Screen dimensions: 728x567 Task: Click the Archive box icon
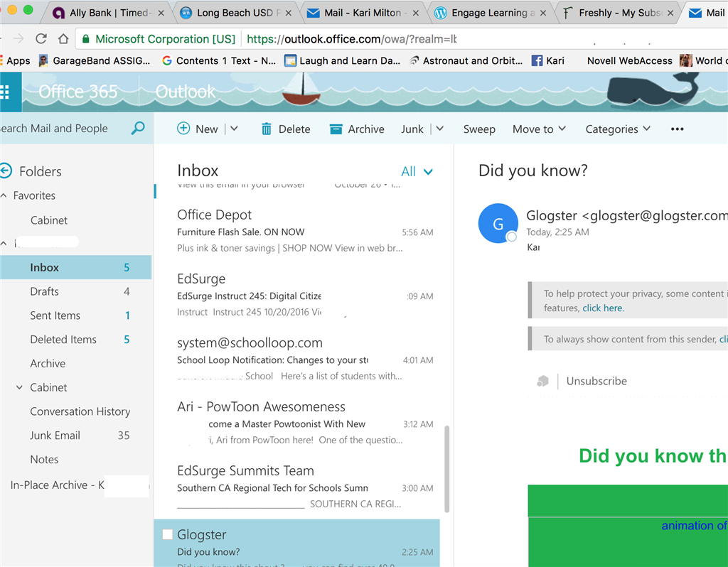click(x=336, y=129)
